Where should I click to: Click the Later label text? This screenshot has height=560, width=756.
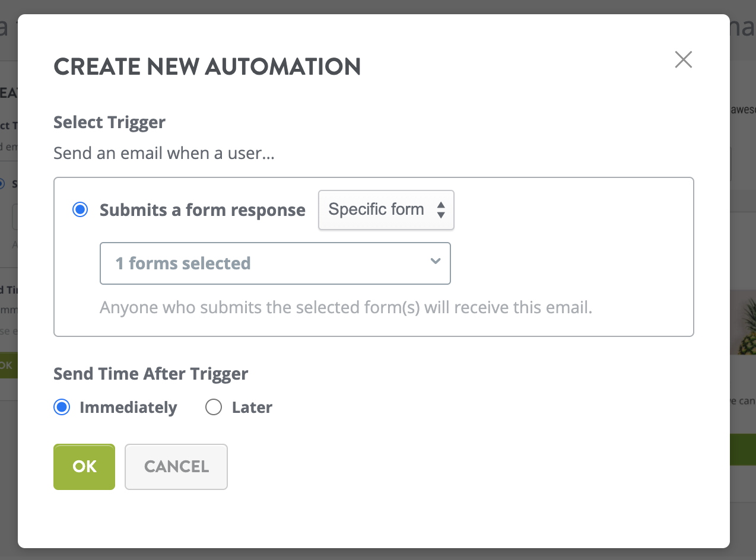tap(252, 408)
